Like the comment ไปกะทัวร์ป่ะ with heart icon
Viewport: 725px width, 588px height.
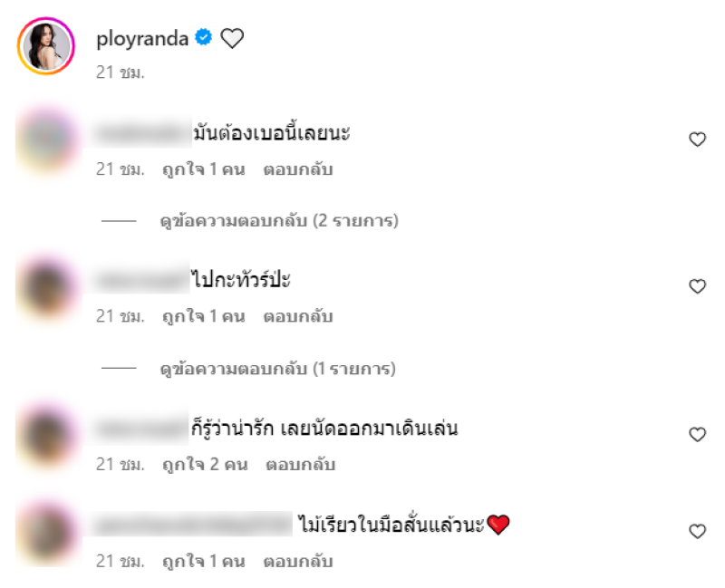pos(697,286)
